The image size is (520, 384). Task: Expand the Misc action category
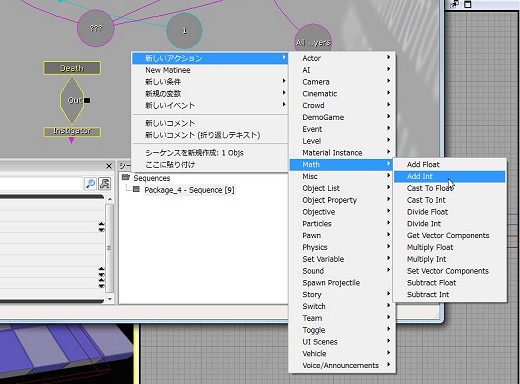click(x=342, y=176)
